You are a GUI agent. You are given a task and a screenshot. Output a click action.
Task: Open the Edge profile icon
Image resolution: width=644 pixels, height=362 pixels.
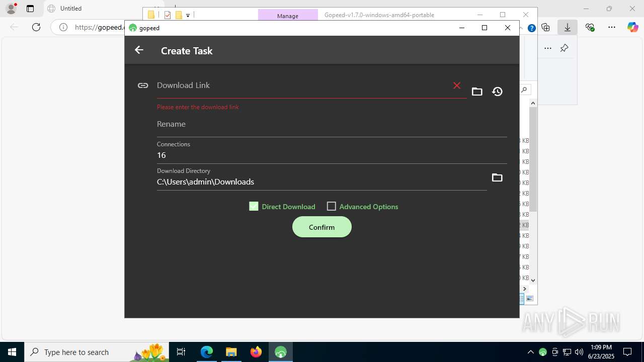[x=11, y=9]
